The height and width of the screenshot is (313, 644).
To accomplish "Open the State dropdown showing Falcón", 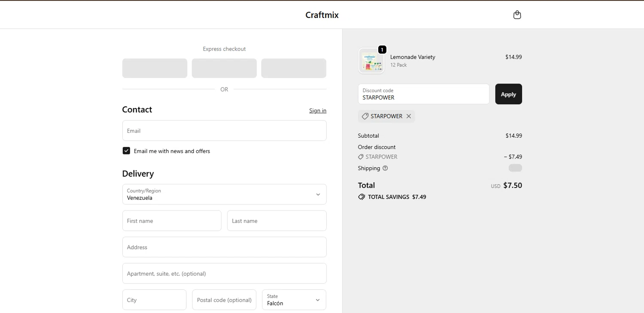I will coord(294,300).
